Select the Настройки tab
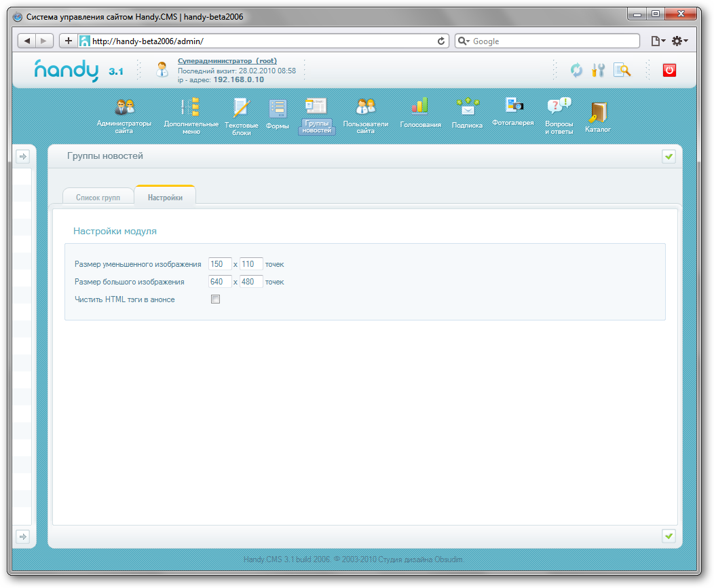 165,198
